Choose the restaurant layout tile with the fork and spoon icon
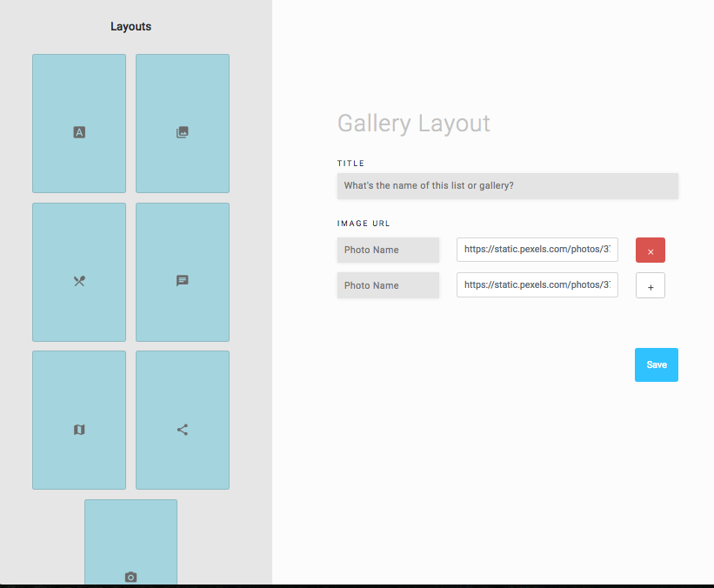This screenshot has height=588, width=714. tap(79, 272)
